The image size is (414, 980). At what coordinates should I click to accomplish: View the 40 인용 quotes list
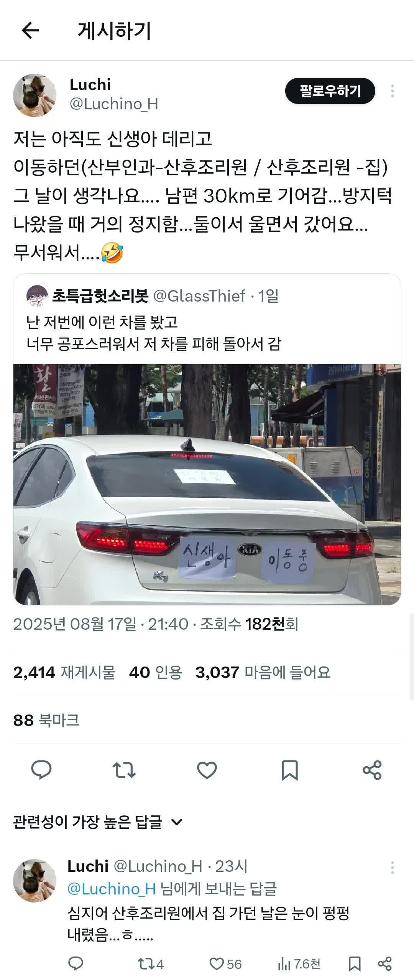pyautogui.click(x=155, y=672)
